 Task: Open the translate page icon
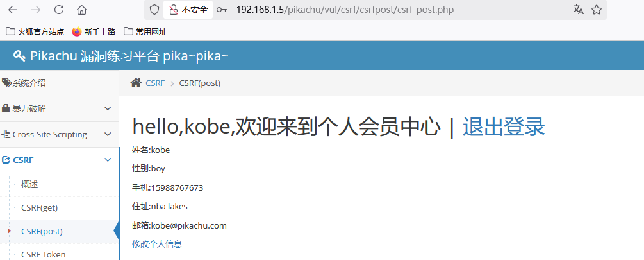click(578, 10)
